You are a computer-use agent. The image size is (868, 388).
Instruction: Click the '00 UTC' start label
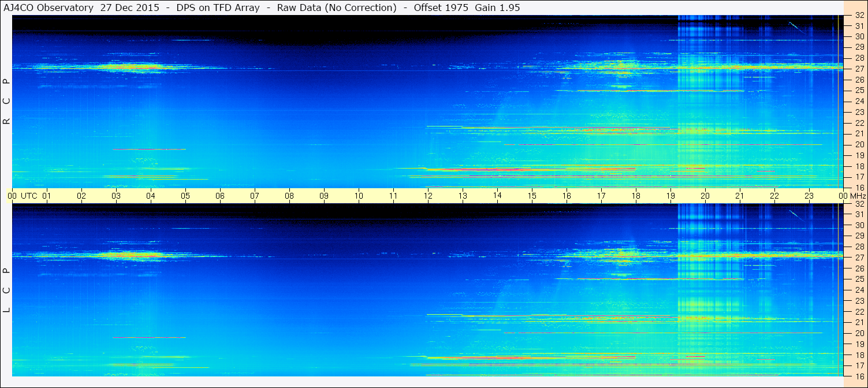[x=21, y=196]
